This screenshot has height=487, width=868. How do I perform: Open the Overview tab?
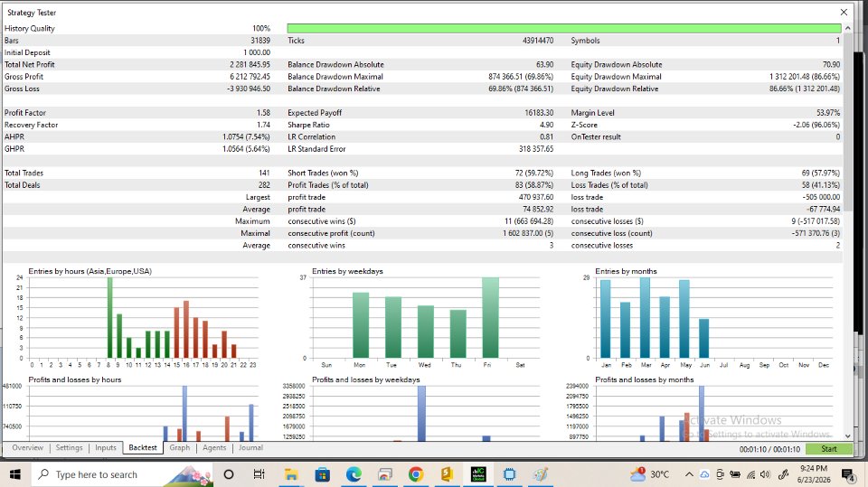point(27,448)
